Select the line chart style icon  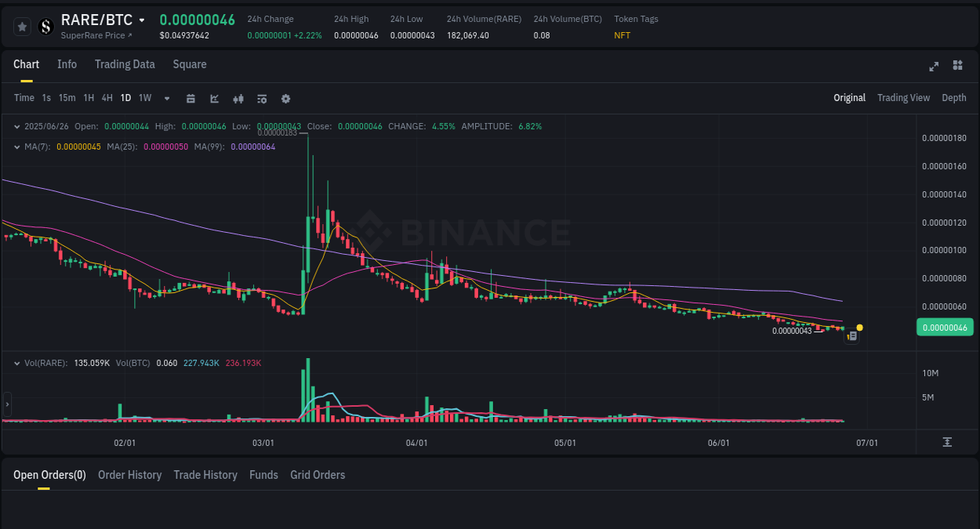pos(214,98)
